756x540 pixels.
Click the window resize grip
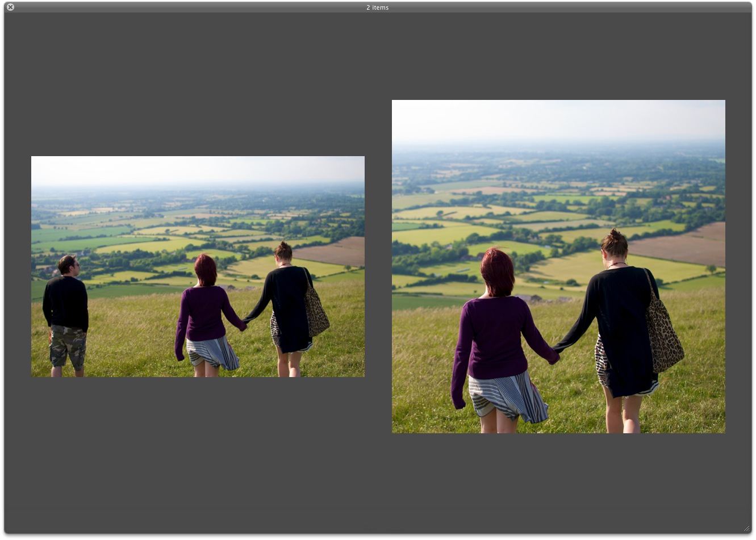(746, 528)
